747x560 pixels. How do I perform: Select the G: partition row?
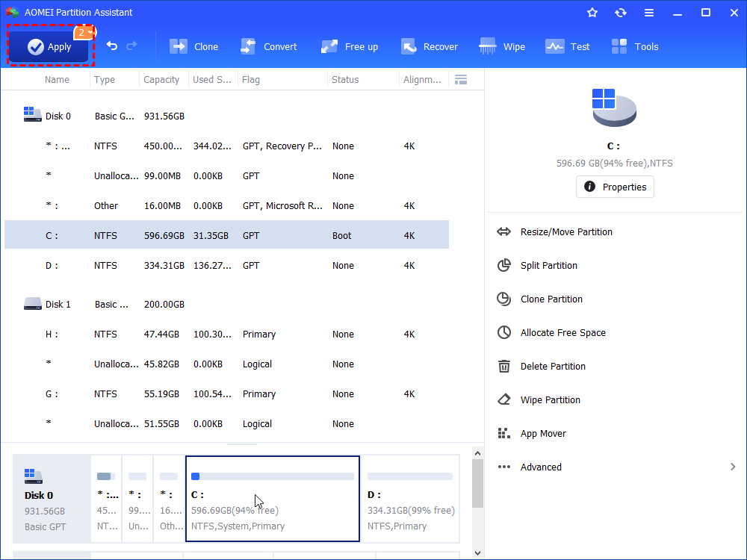click(227, 393)
